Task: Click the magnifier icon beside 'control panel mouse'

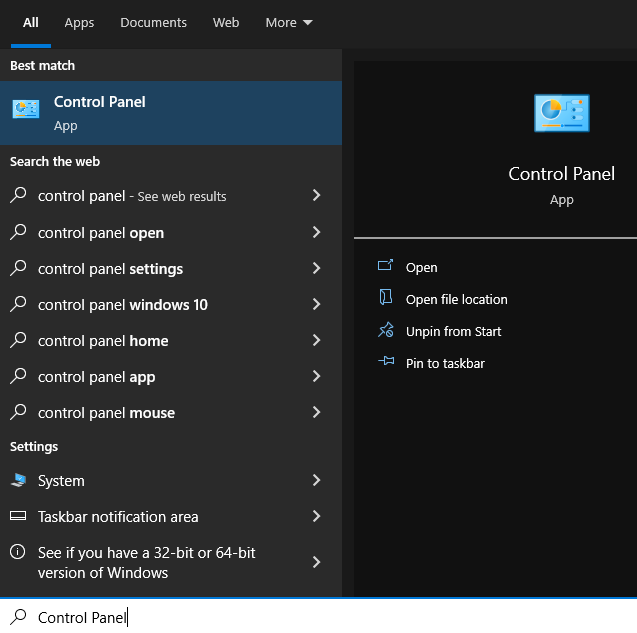Action: [18, 412]
